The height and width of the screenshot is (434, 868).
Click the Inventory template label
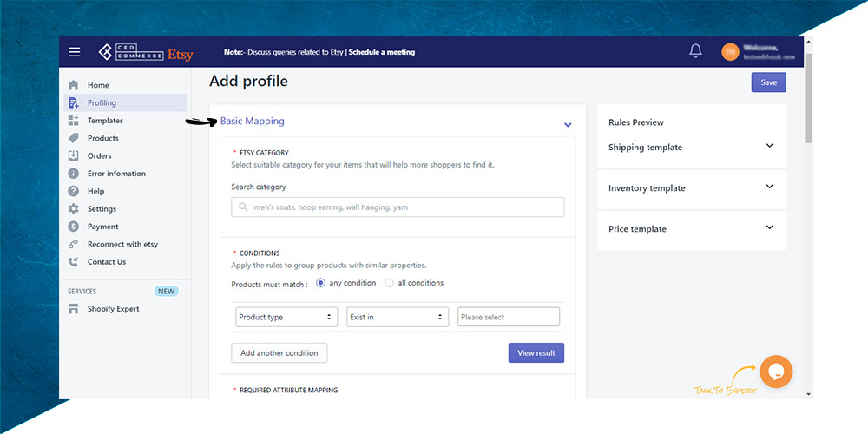pyautogui.click(x=647, y=188)
